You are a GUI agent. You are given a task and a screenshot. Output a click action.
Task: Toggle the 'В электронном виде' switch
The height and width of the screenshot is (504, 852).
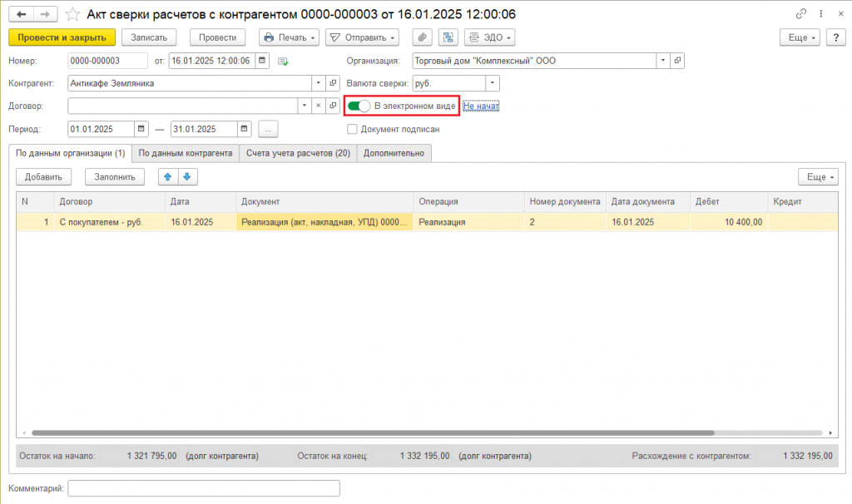coord(359,106)
